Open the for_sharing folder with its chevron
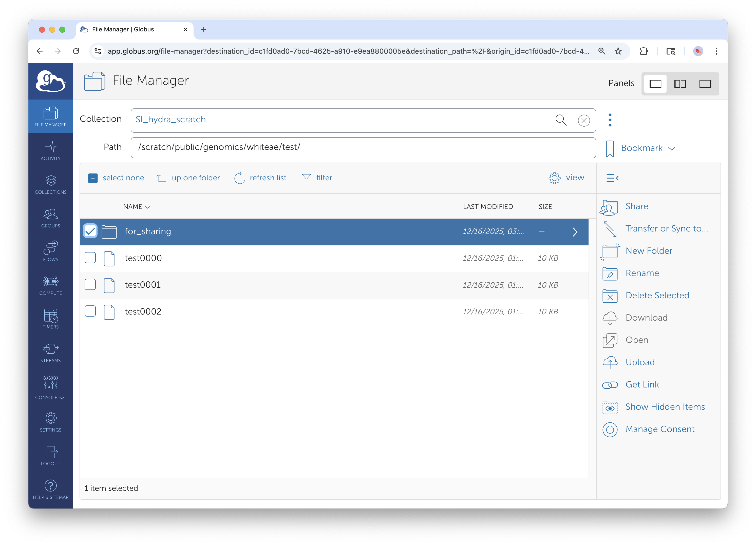Screen dimensions: 756x546 [575, 232]
